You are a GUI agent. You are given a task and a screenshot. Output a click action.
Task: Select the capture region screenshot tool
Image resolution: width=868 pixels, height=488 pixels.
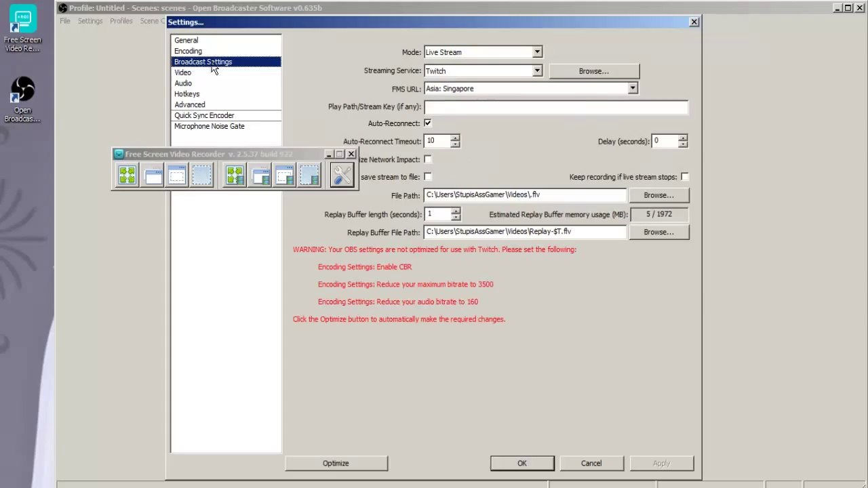tap(201, 176)
